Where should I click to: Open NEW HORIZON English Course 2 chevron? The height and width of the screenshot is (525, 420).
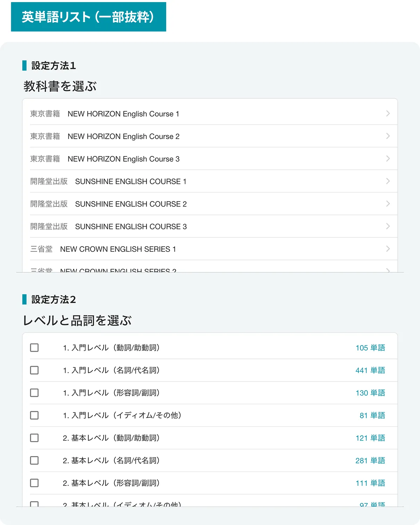pos(388,136)
